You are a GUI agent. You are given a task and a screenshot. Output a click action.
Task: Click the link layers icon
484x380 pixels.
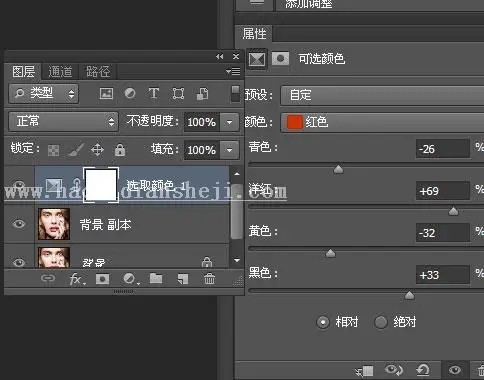click(48, 278)
